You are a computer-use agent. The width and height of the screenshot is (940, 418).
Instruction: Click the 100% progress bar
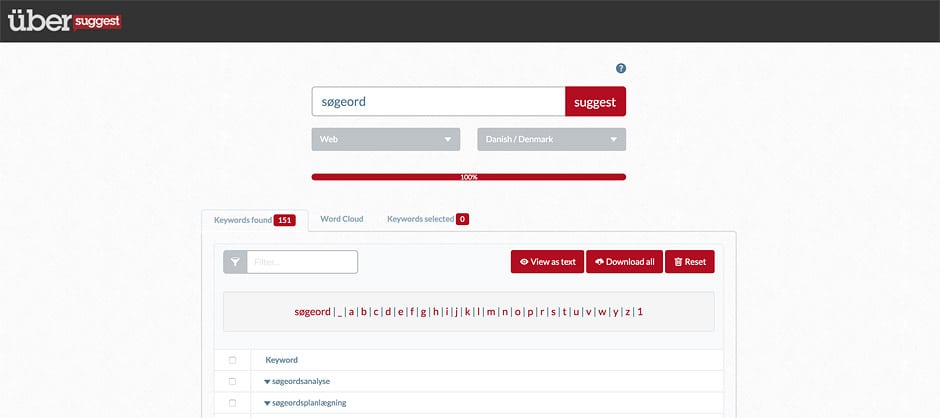[468, 177]
